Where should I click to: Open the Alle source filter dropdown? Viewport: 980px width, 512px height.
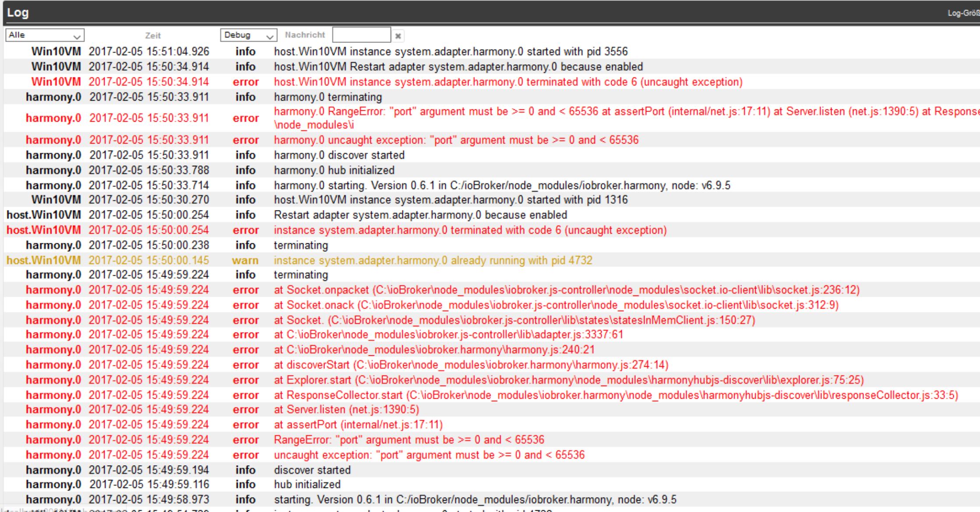point(45,35)
